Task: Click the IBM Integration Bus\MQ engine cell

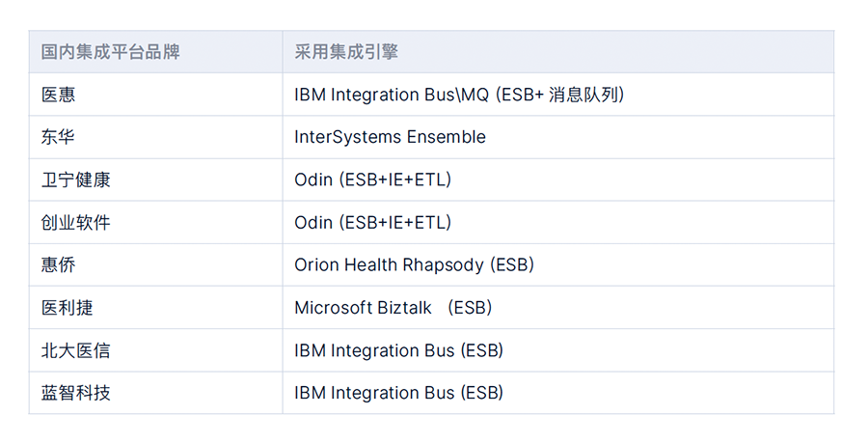Action: (x=558, y=95)
